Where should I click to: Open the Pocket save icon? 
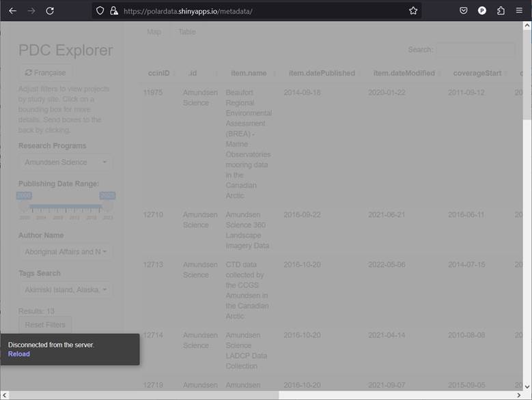[463, 11]
